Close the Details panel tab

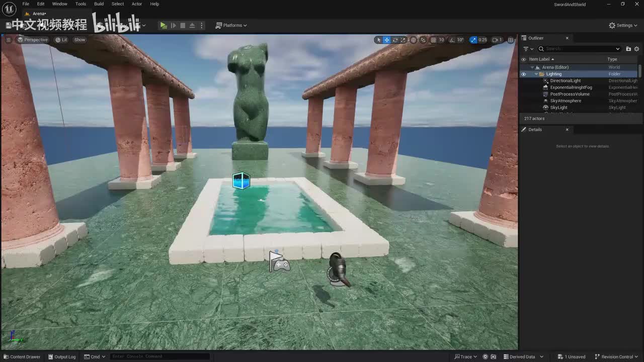click(x=567, y=130)
